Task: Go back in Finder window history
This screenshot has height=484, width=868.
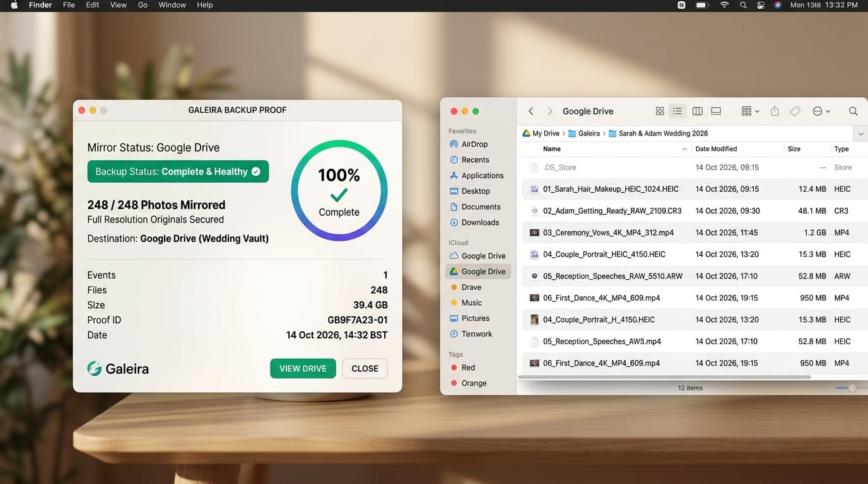Action: point(531,111)
